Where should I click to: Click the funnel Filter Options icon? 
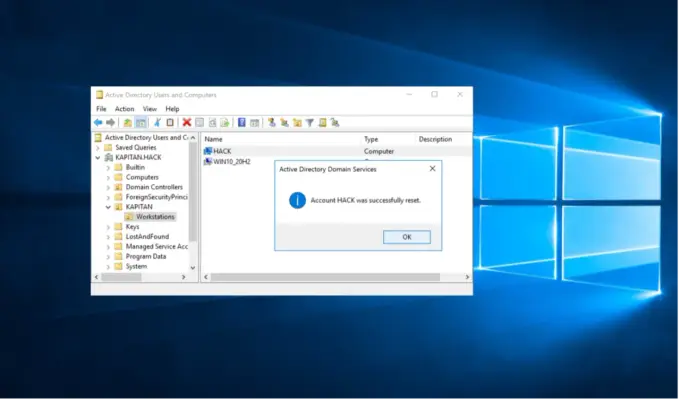pos(310,123)
